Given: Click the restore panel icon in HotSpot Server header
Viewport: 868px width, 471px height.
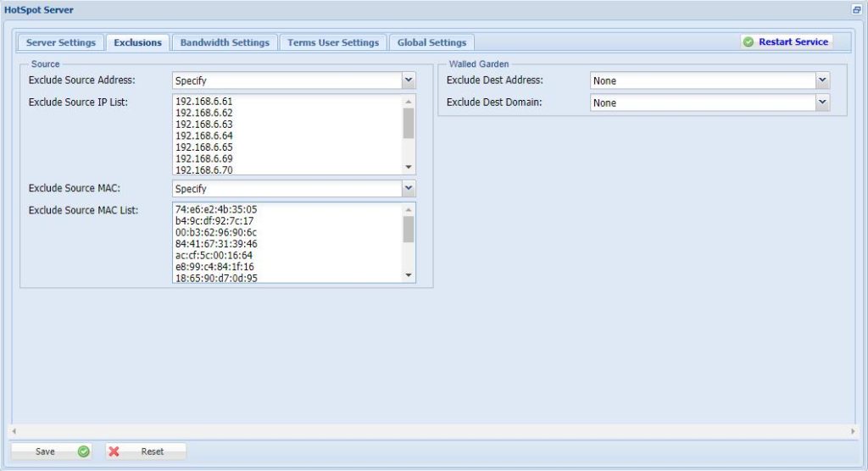Looking at the screenshot, I should pyautogui.click(x=855, y=10).
